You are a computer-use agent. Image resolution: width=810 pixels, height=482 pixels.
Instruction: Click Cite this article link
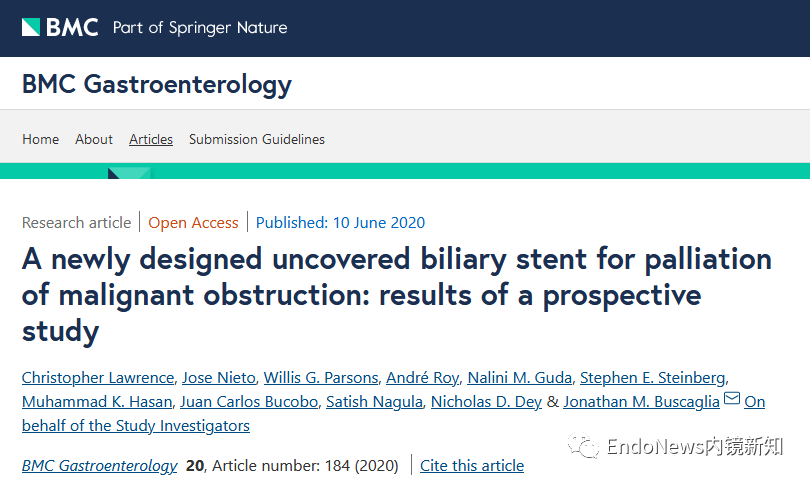tap(472, 465)
